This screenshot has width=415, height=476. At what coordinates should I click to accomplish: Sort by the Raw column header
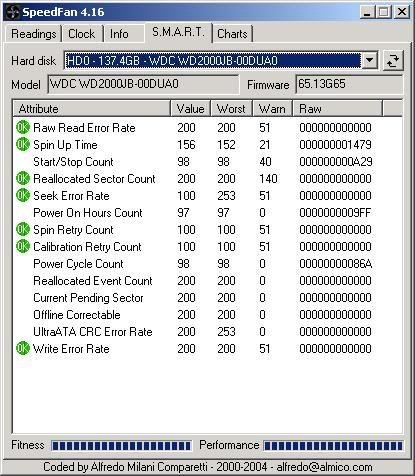337,109
